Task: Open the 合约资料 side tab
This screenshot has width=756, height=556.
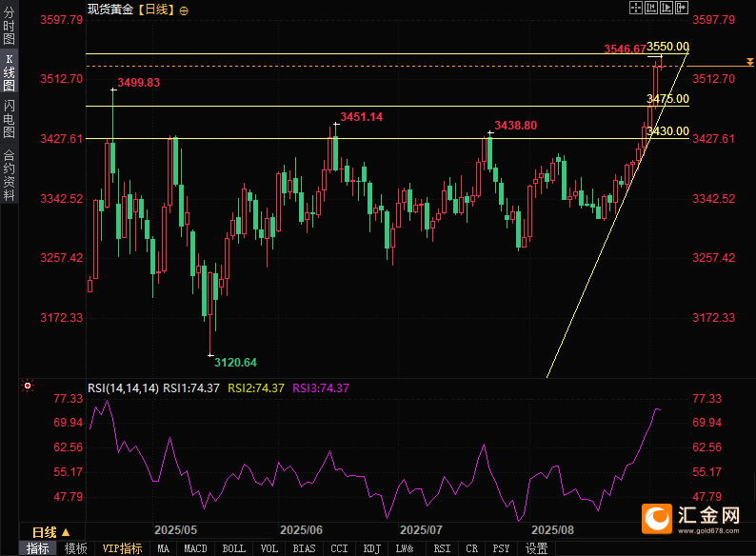Action: pos(9,174)
